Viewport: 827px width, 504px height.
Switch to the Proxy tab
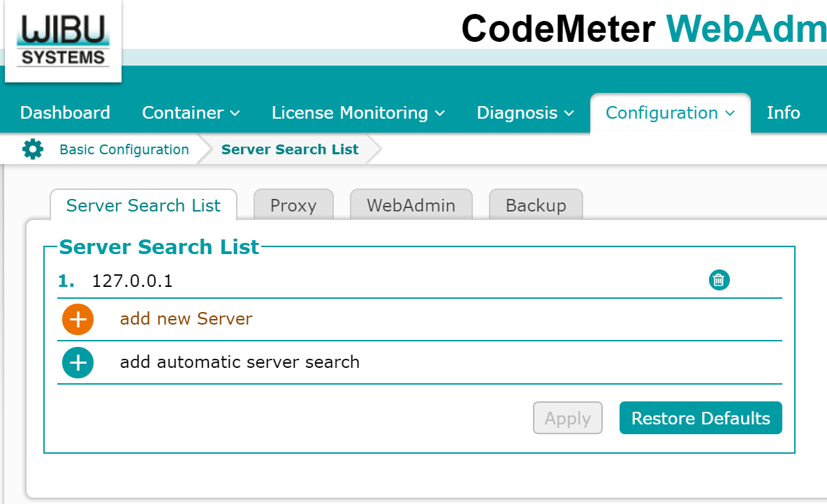pos(293,205)
